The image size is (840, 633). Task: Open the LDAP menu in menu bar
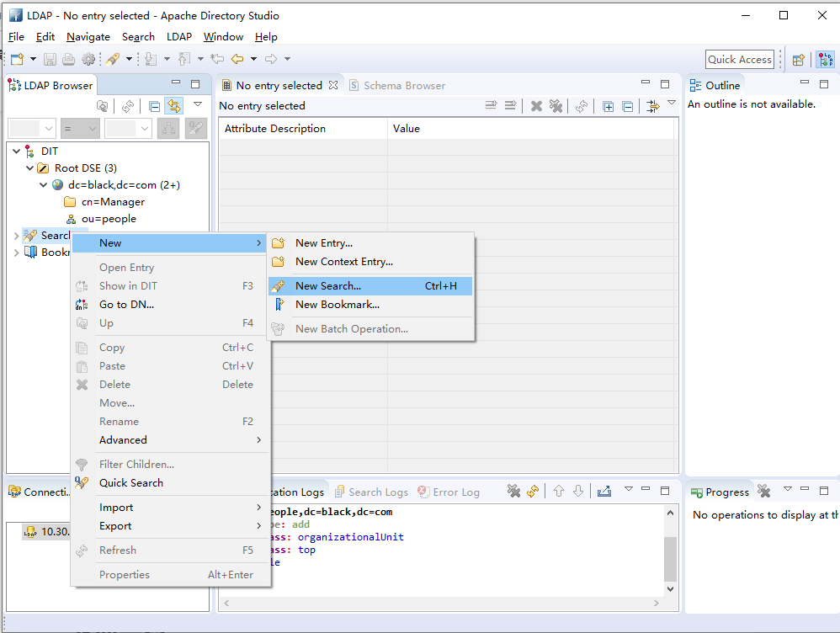(x=179, y=37)
